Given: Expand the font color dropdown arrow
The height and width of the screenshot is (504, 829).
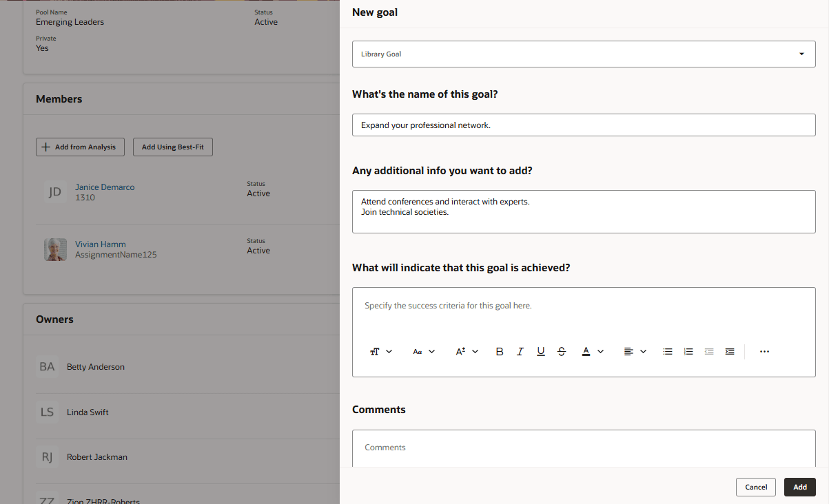Looking at the screenshot, I should (599, 351).
